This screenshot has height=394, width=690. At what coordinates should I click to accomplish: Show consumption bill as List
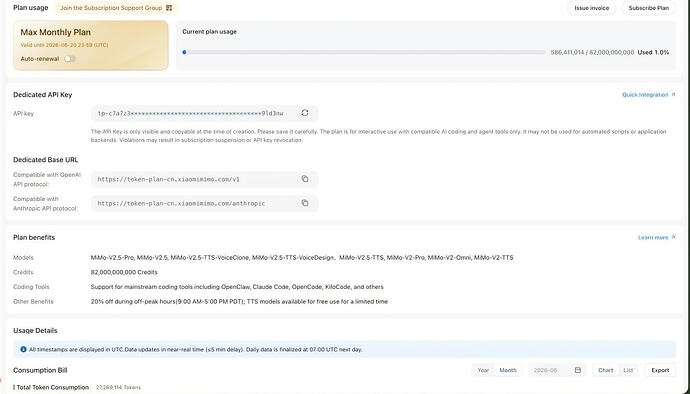628,370
